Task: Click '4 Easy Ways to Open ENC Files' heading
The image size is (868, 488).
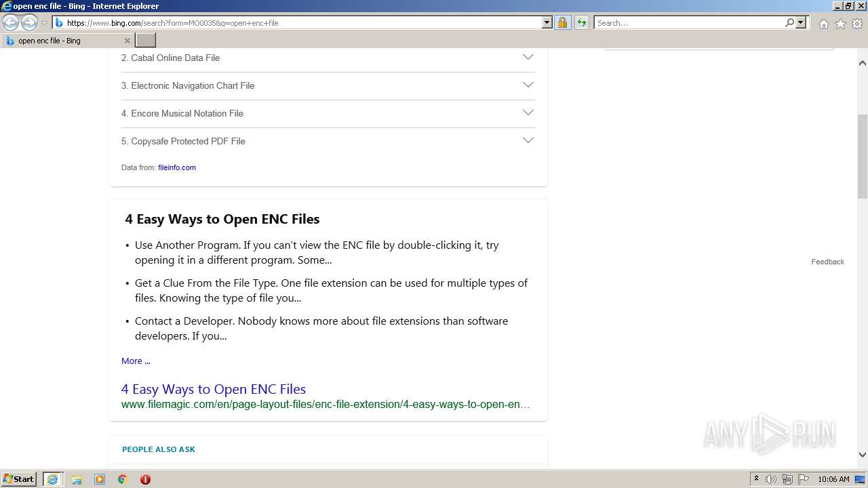Action: pos(222,219)
